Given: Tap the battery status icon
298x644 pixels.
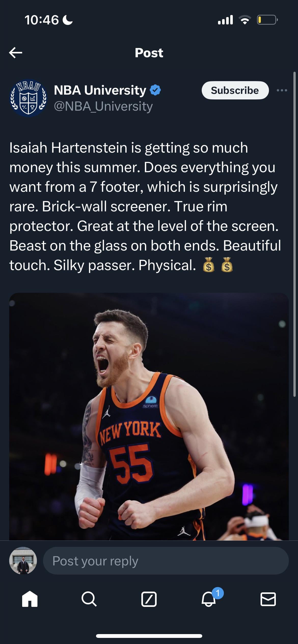Looking at the screenshot, I should 267,20.
